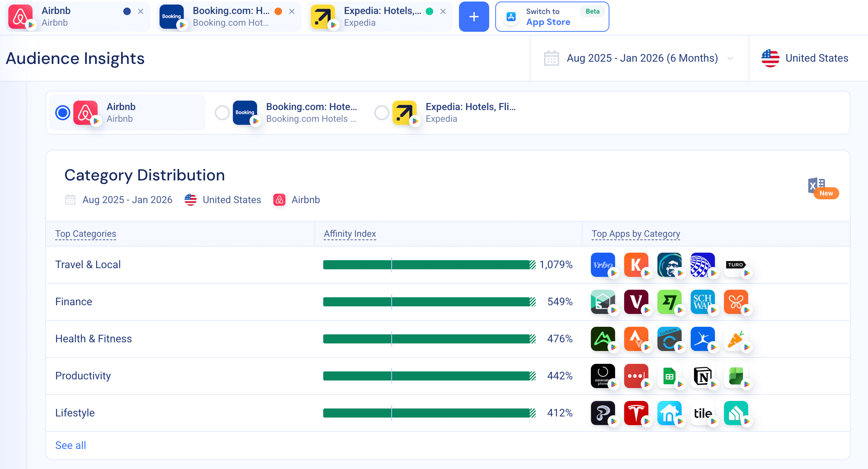Click the 549% affinity value
The width and height of the screenshot is (868, 469).
click(560, 302)
